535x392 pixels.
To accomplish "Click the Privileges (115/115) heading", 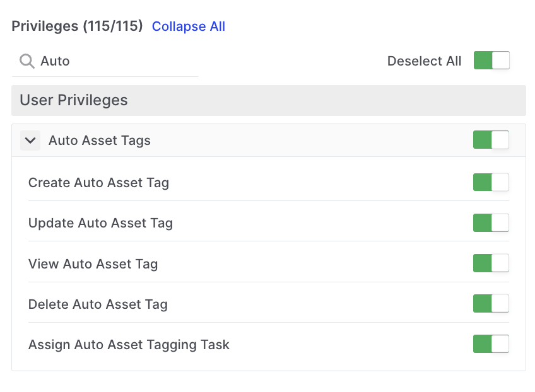I will click(77, 26).
